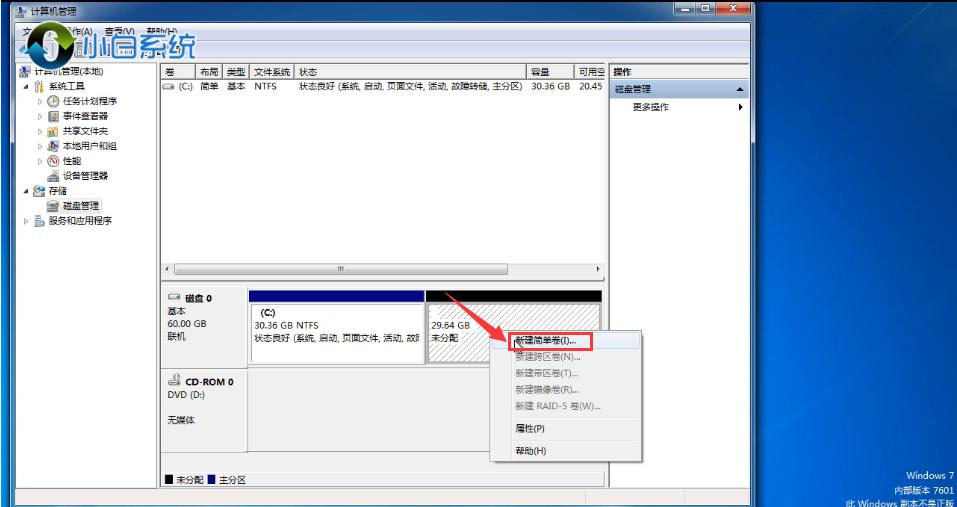Screen dimensions: 957x507
Task: Sort by the 文件系统 column header
Action: 272,72
